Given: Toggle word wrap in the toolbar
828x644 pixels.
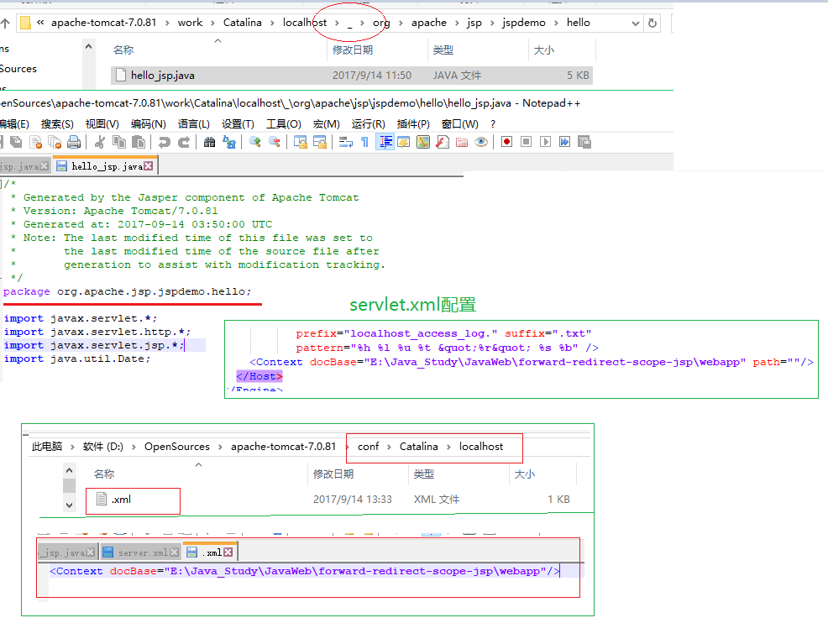Looking at the screenshot, I should pos(346,142).
